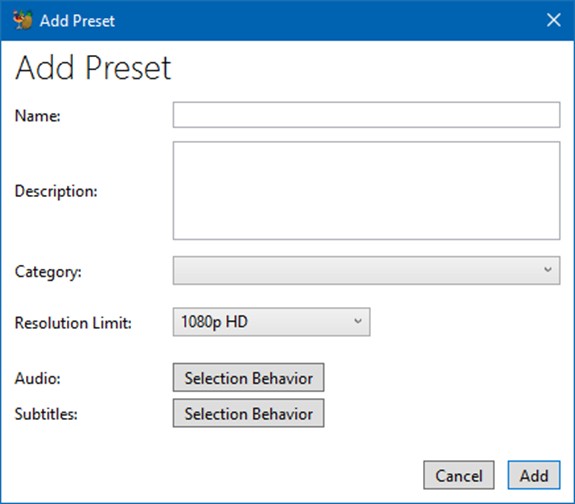Click the Description: label

[56, 191]
